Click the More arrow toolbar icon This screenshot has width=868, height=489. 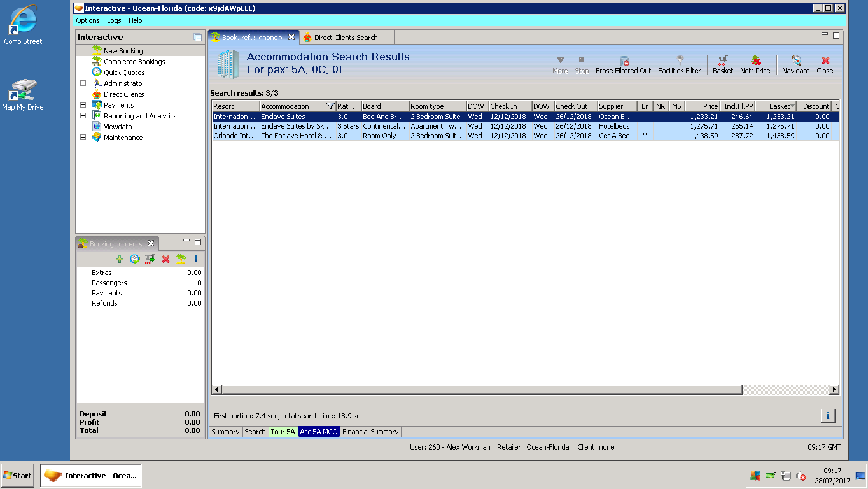[x=560, y=64]
